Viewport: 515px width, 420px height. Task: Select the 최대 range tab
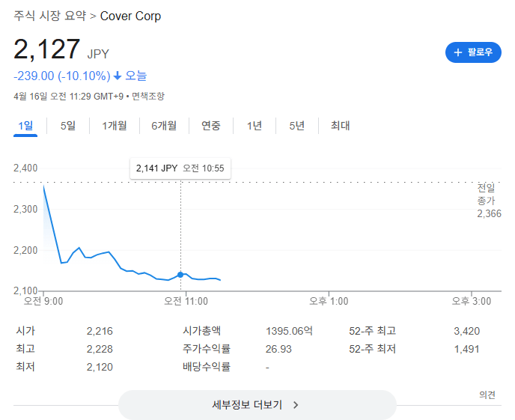tap(341, 126)
